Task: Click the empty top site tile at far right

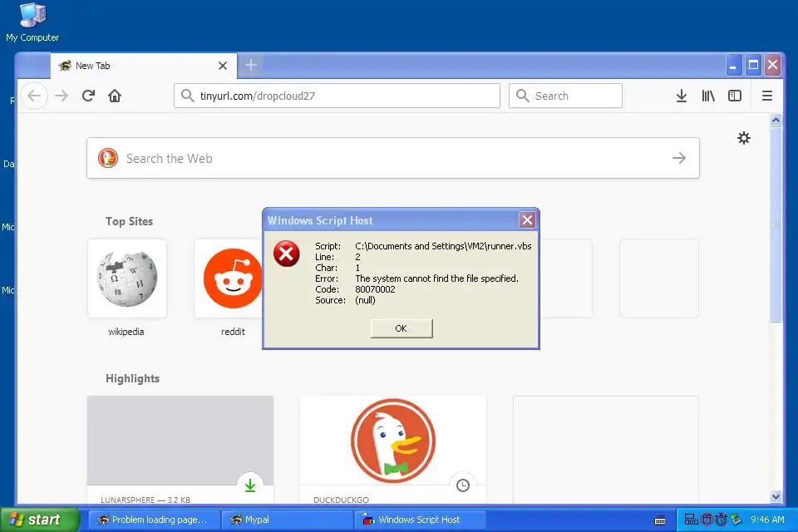Action: pos(659,278)
